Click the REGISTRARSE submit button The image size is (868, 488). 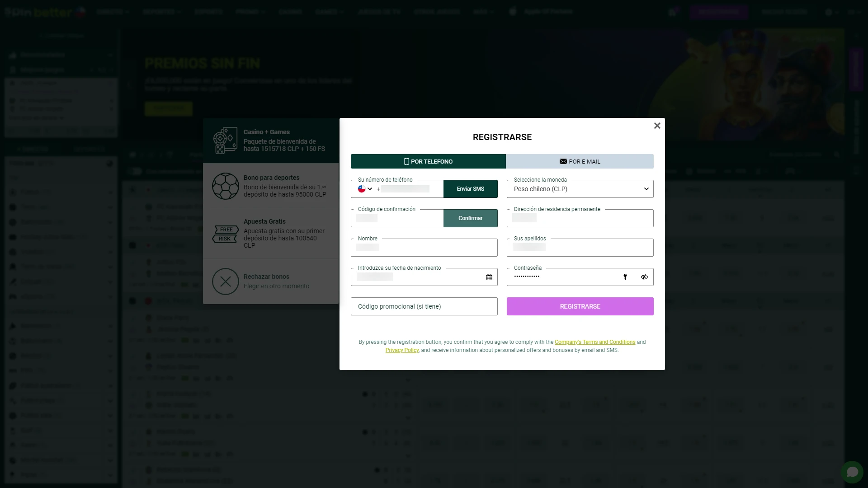[x=580, y=306]
